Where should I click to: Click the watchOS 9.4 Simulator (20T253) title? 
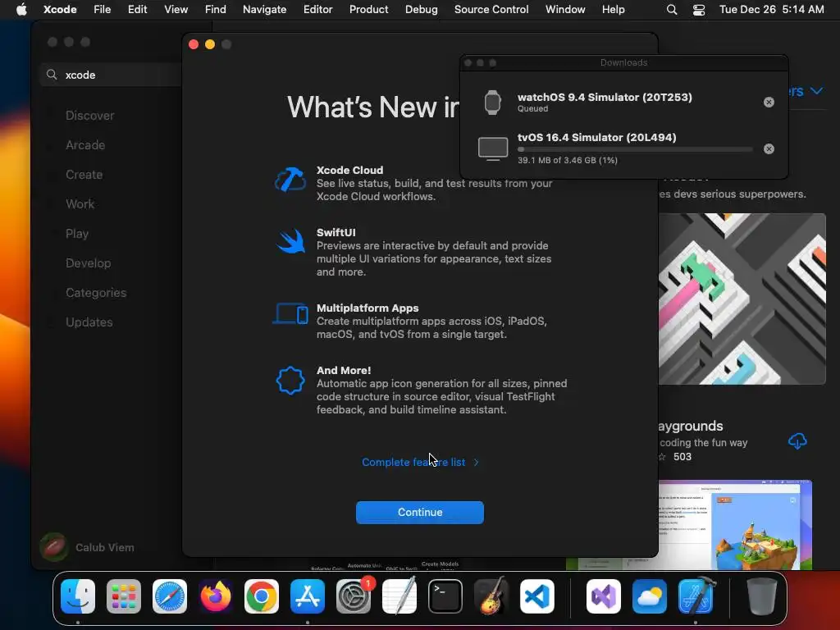[605, 97]
